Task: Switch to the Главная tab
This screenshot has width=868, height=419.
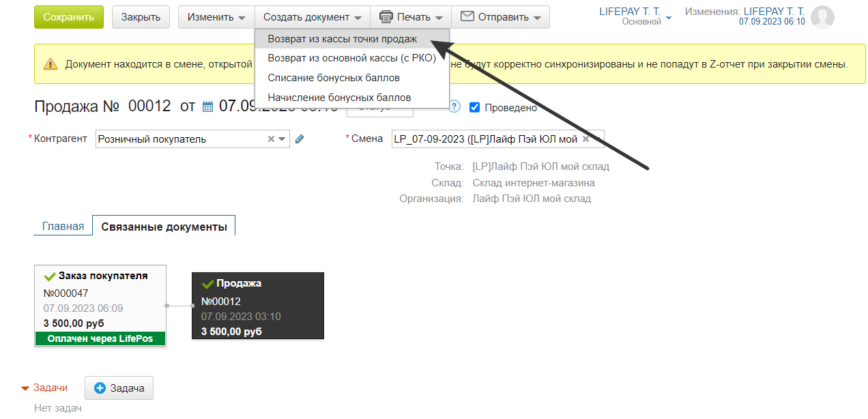Action: click(x=63, y=227)
